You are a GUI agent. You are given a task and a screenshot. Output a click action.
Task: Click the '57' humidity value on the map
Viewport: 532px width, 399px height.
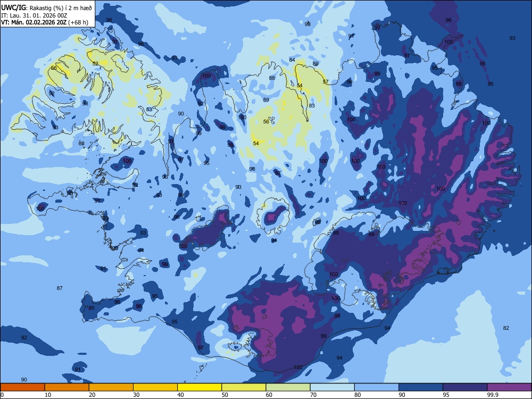(326, 82)
